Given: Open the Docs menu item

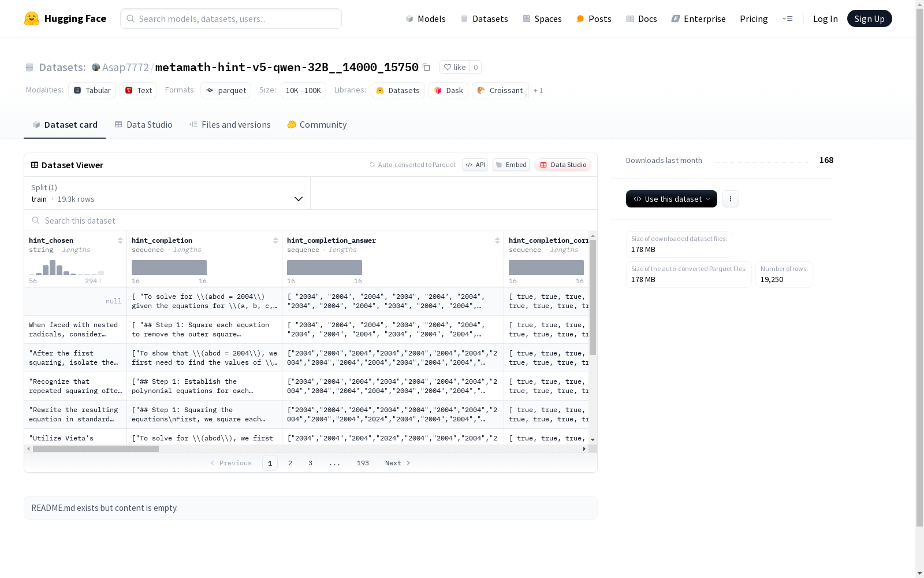Looking at the screenshot, I should (642, 18).
